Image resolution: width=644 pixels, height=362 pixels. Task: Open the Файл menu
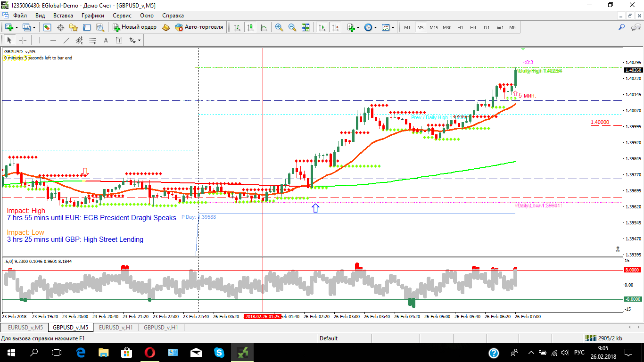[x=20, y=16]
